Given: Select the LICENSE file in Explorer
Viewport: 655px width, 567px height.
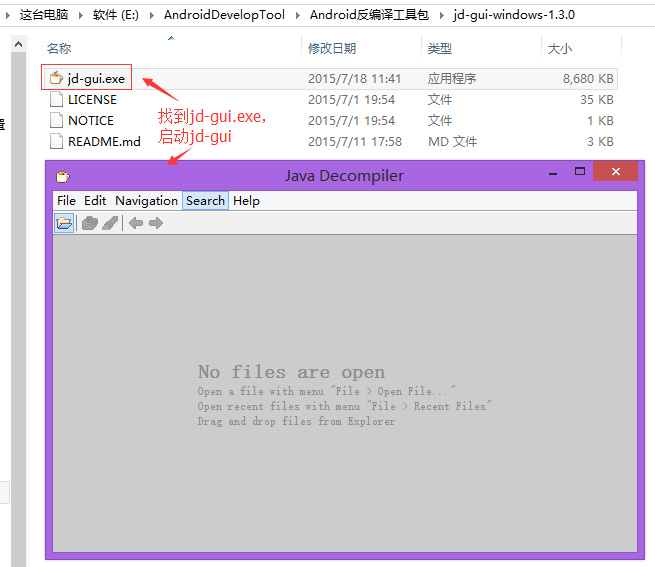Looking at the screenshot, I should tap(92, 99).
